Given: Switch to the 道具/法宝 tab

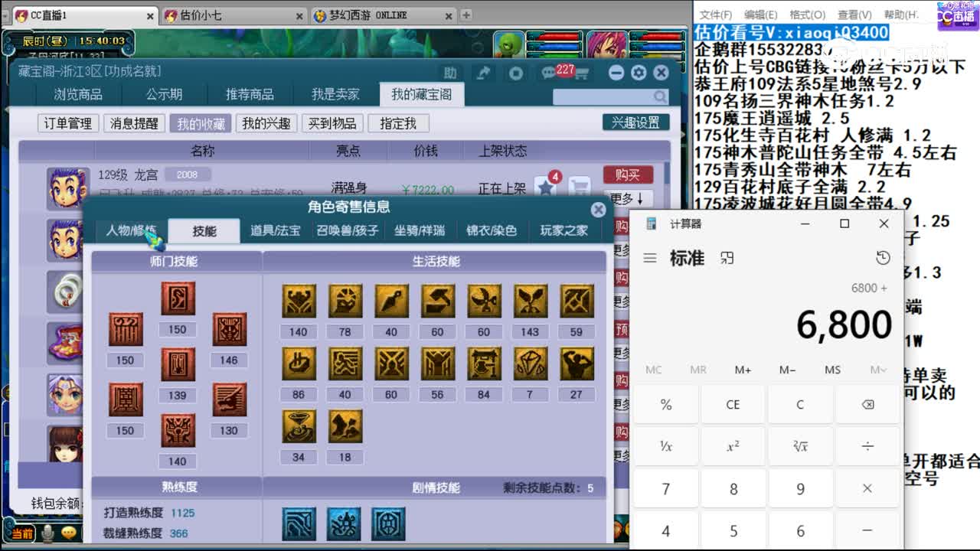Looking at the screenshot, I should (276, 230).
